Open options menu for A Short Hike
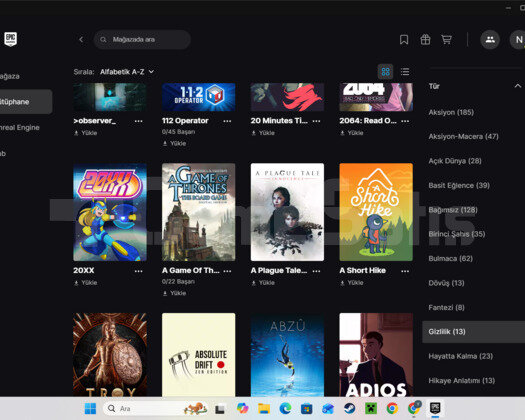Screen dimensions: 525x420 pos(405,271)
